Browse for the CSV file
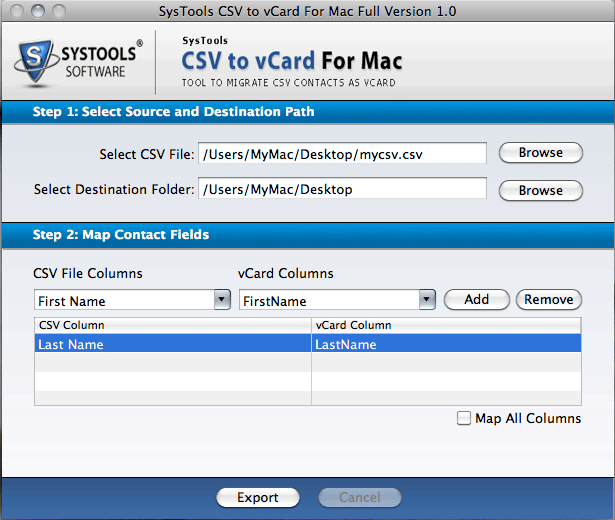The height and width of the screenshot is (520, 615). (540, 153)
